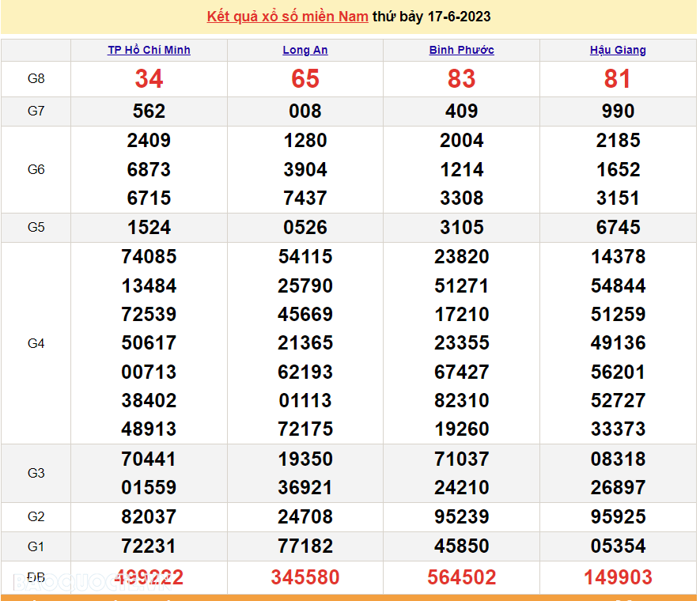Select Hậu Giang's G8 number 81
Viewport: 700px width, 601px height.
click(618, 79)
